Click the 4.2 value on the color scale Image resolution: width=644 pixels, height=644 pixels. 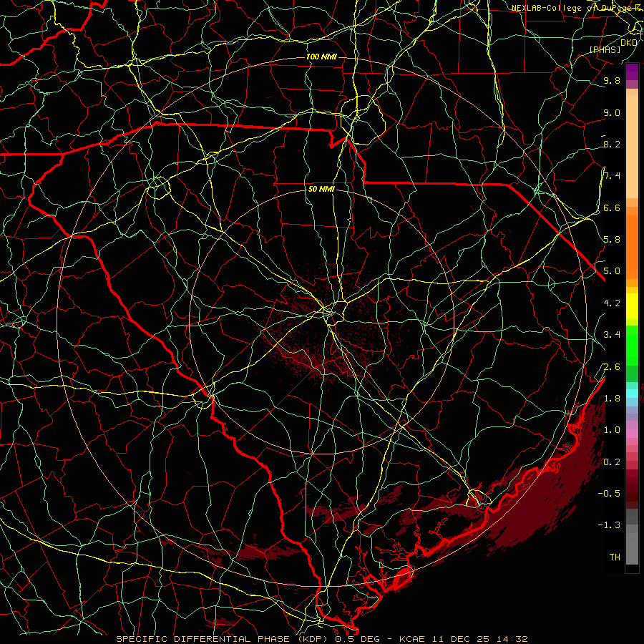click(612, 303)
